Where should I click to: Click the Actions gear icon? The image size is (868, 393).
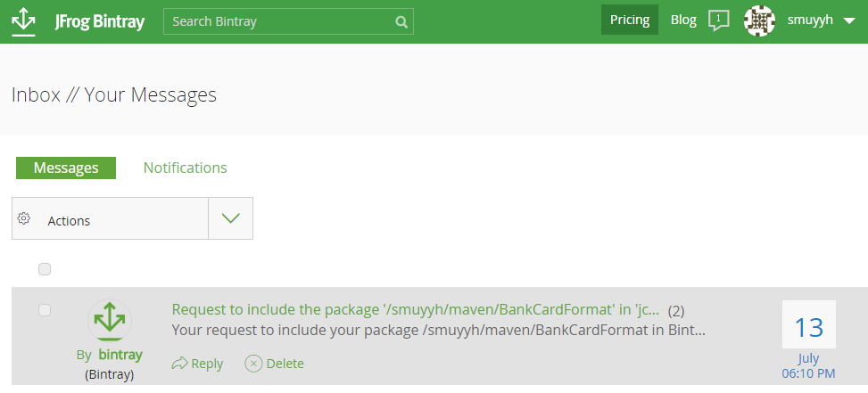[x=24, y=219]
